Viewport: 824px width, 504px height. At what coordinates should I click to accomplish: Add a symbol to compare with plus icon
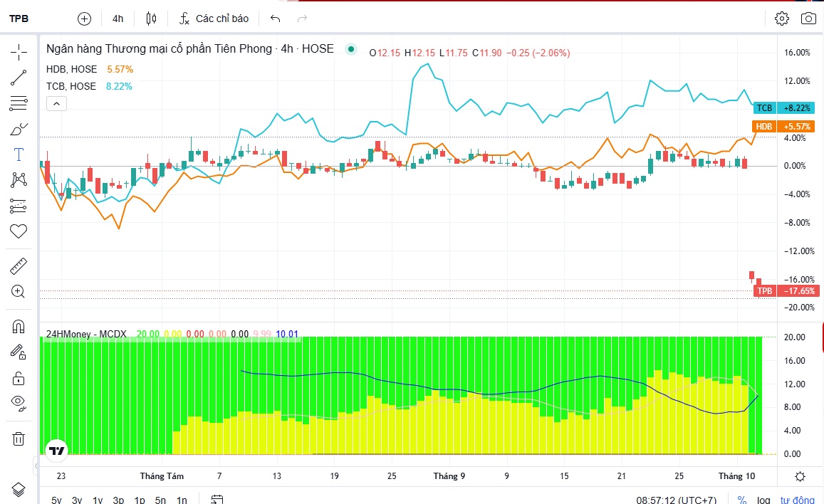tap(84, 19)
